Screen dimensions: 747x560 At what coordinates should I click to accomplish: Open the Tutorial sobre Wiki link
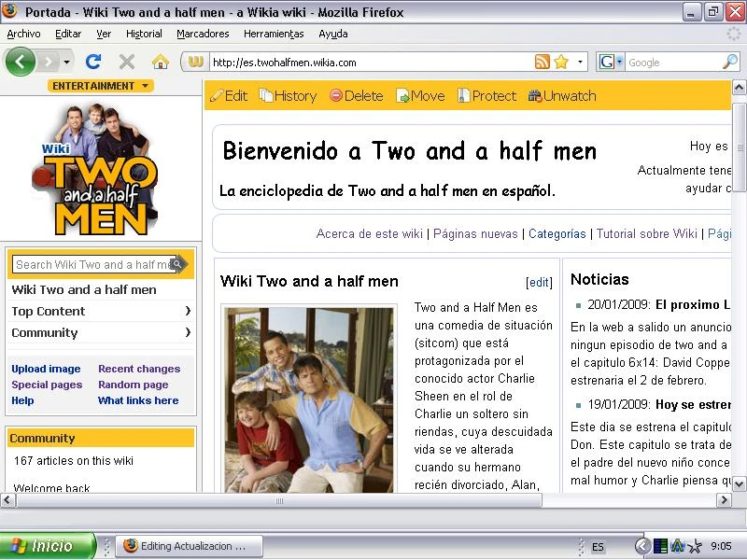(x=646, y=234)
